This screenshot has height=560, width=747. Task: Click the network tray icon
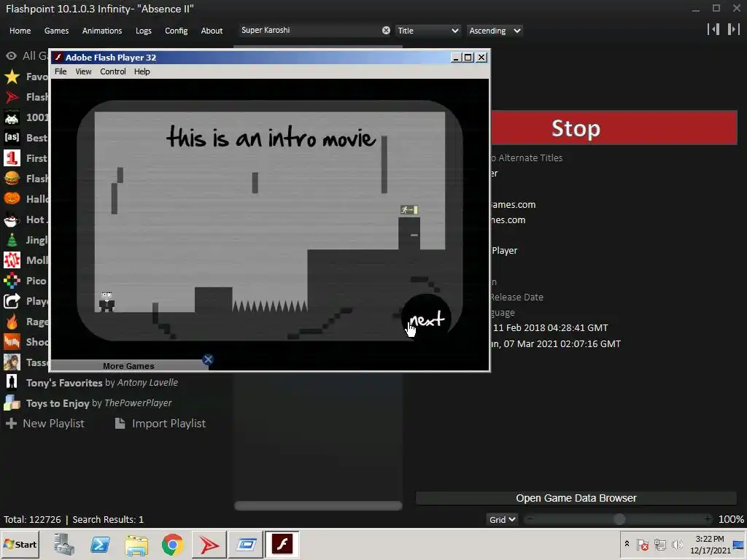[659, 544]
